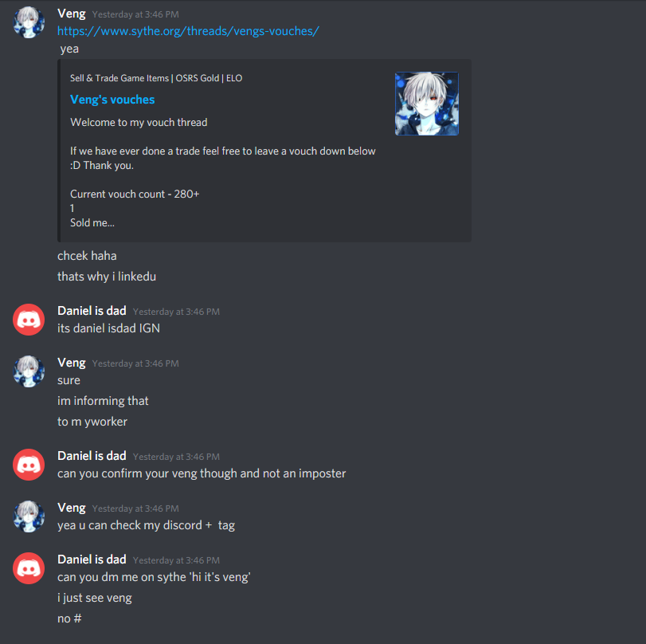Click the "thats why i linkedu" message

107,277
